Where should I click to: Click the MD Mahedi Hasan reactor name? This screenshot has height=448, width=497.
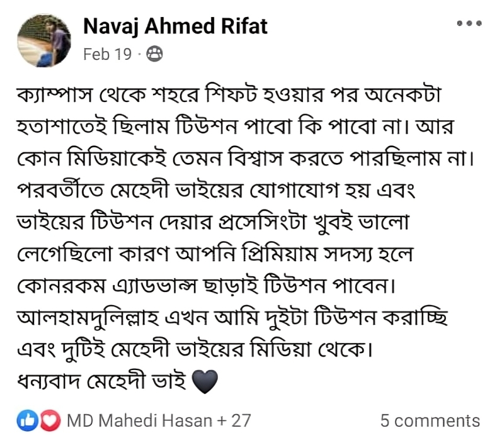tap(140, 420)
